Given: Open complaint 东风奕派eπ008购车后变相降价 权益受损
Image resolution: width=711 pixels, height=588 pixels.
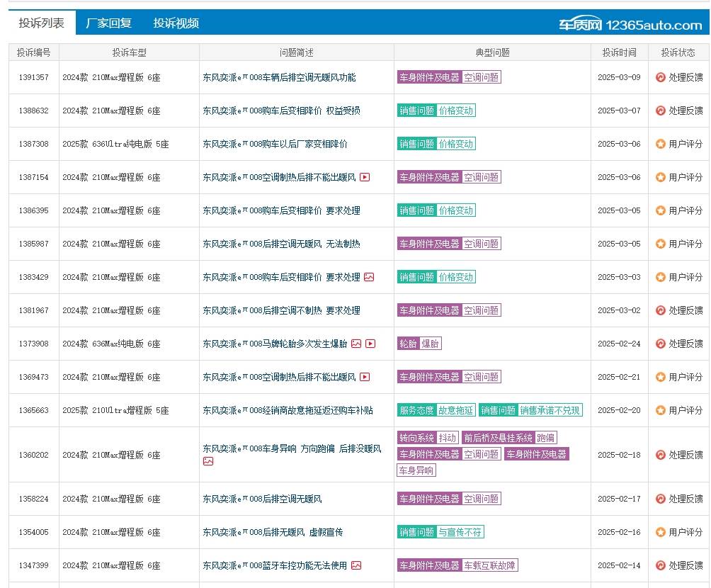Looking at the screenshot, I should (x=281, y=111).
